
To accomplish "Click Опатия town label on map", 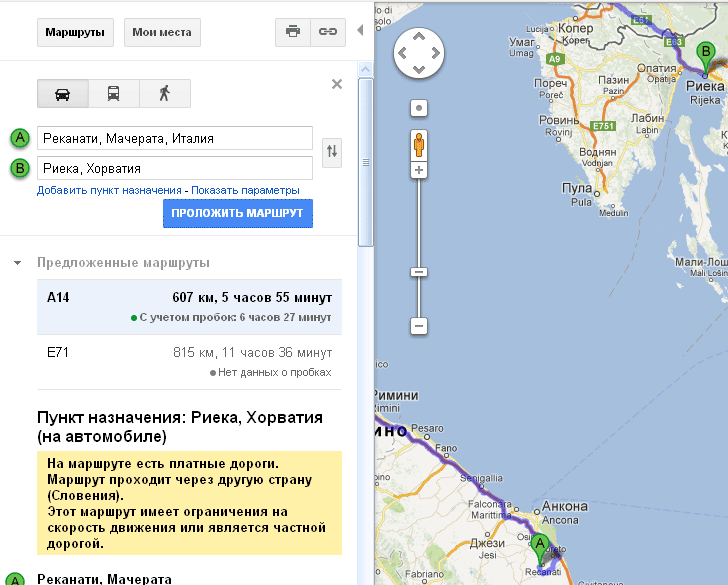I will coord(656,68).
